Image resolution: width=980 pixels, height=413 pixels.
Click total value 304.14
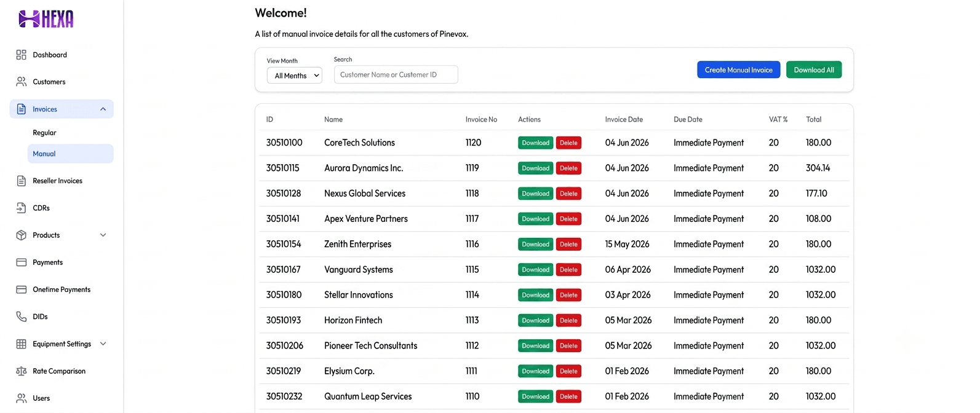[x=818, y=168]
